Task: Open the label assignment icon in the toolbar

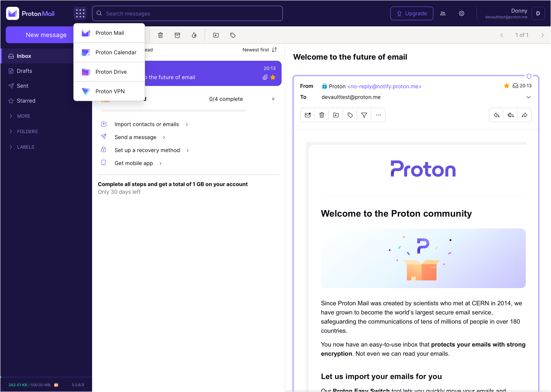Action: tap(233, 35)
